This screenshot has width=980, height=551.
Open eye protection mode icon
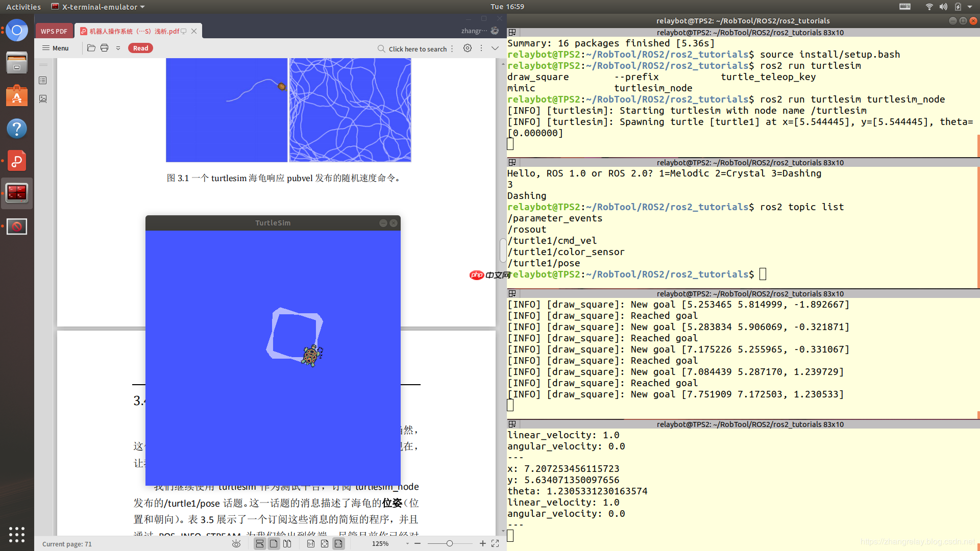pos(236,544)
